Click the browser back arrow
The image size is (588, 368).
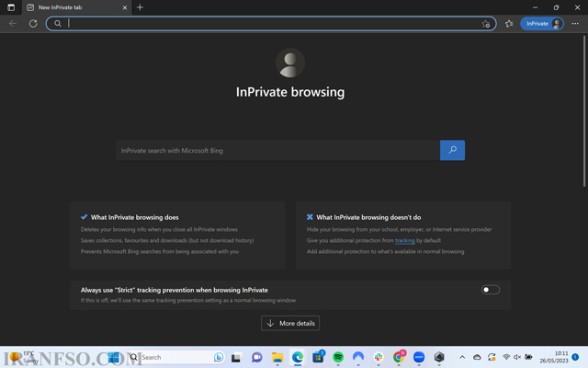point(13,24)
